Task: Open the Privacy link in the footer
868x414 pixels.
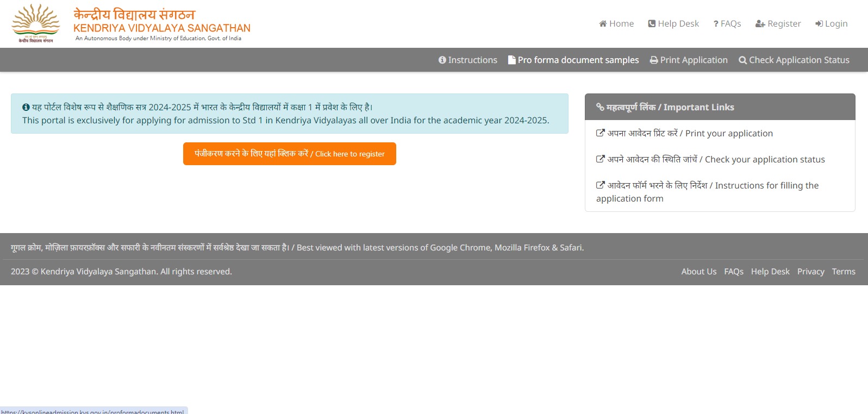Action: click(811, 272)
